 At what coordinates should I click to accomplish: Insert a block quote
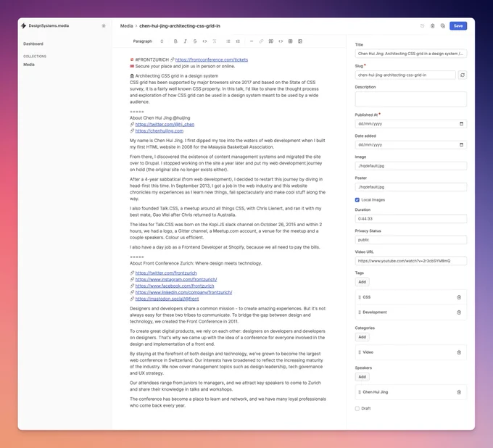click(271, 41)
